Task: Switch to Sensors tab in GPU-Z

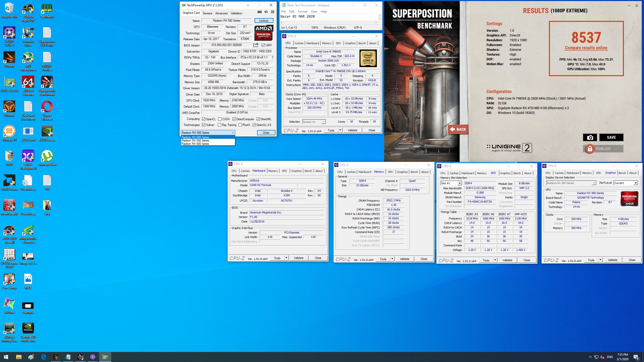Action: coord(207,13)
